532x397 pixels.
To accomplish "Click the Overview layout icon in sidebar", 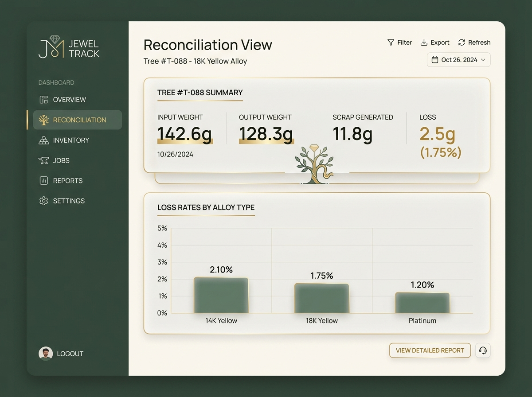I will tap(43, 100).
